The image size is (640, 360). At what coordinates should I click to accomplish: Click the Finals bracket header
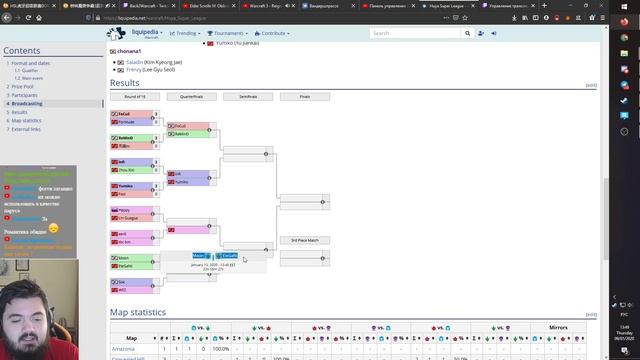pos(305,97)
